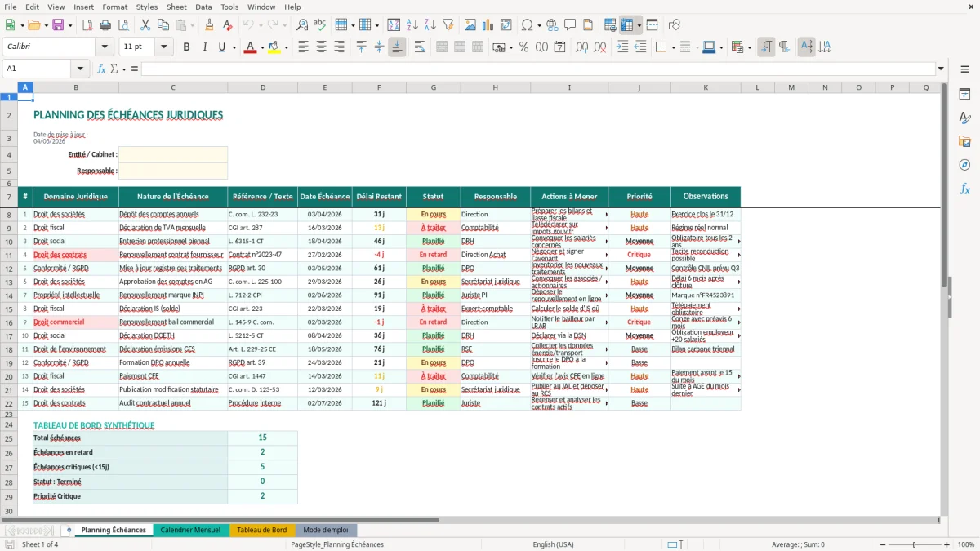Click the Clear Direct Formatting icon
Image resolution: width=980 pixels, height=551 pixels.
228,25
